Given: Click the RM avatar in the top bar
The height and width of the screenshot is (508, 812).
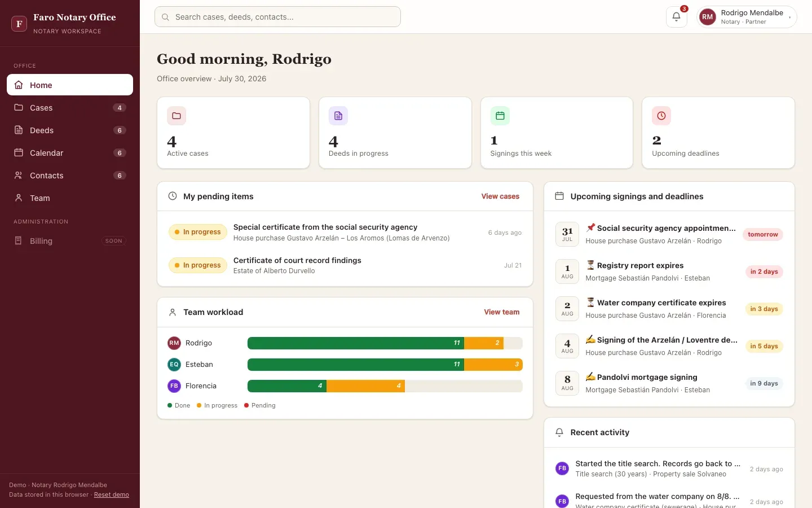Looking at the screenshot, I should (x=708, y=17).
